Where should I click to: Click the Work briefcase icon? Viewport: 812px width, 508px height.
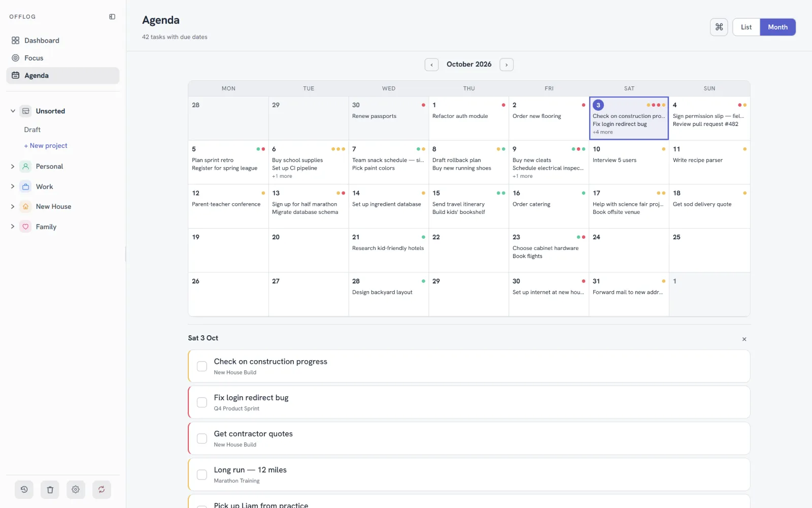tap(25, 186)
